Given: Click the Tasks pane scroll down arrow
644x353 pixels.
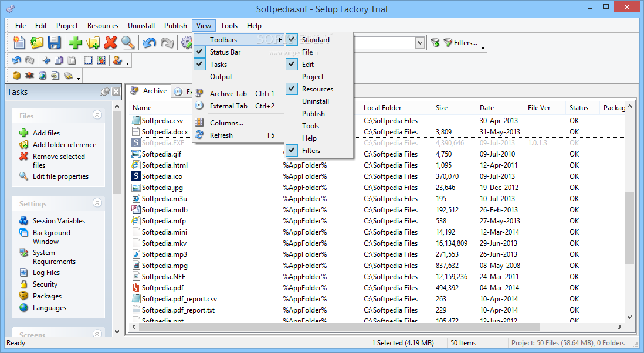Looking at the screenshot, I should 117,332.
